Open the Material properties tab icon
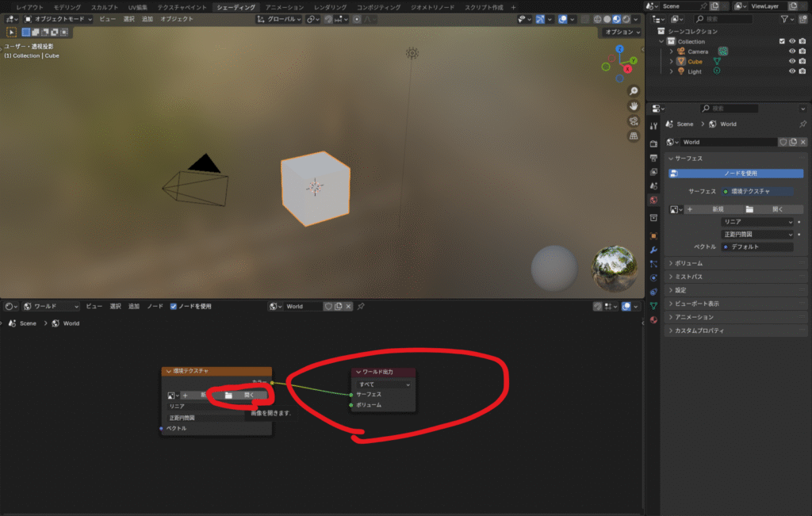The width and height of the screenshot is (812, 516). point(653,320)
